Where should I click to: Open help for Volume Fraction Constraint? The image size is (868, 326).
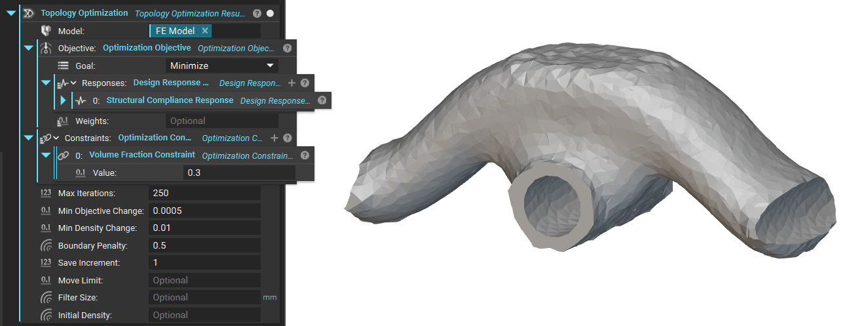click(305, 155)
